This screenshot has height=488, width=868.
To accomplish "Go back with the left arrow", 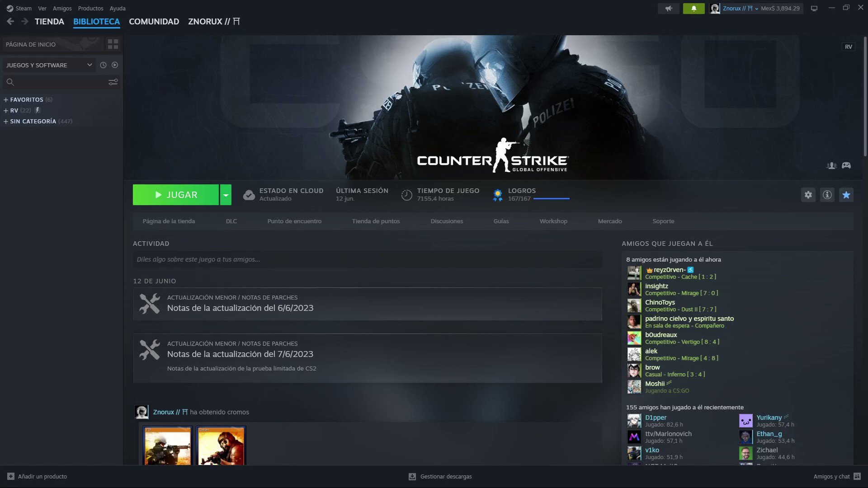I will tap(10, 21).
